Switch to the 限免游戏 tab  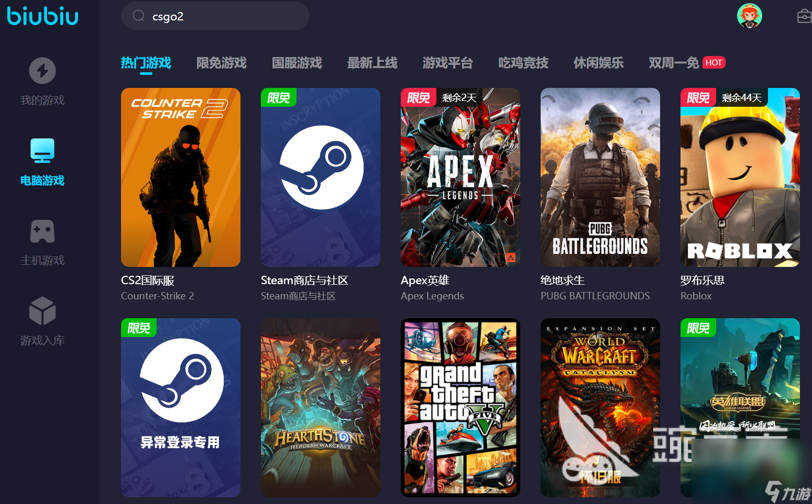(221, 63)
